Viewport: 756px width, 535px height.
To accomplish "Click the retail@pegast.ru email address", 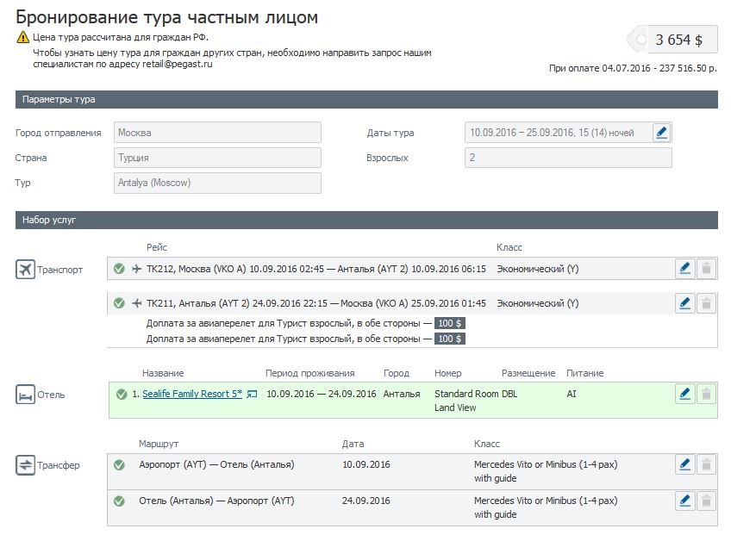I will (x=177, y=64).
